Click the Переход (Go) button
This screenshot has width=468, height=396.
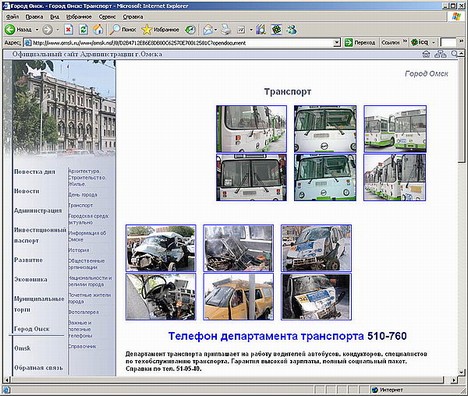tap(360, 42)
